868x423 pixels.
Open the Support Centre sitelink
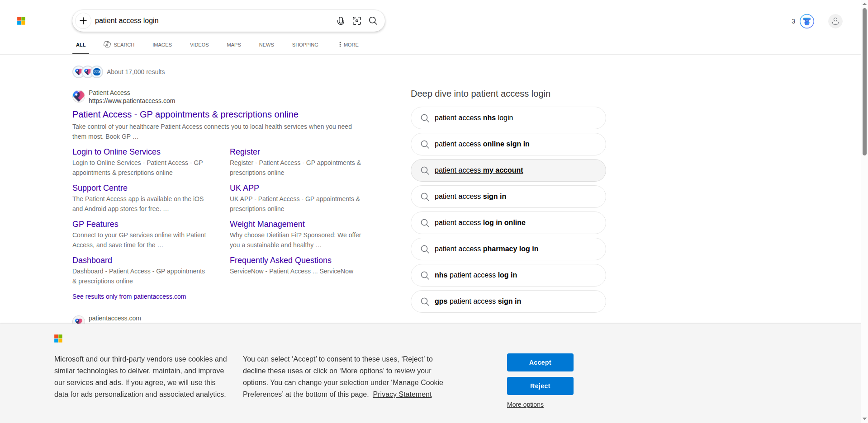pos(100,188)
